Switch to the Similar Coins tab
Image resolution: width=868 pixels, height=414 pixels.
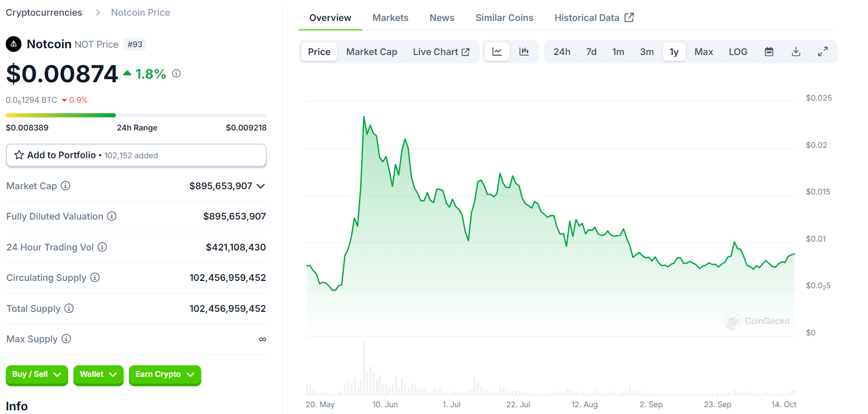(x=504, y=18)
